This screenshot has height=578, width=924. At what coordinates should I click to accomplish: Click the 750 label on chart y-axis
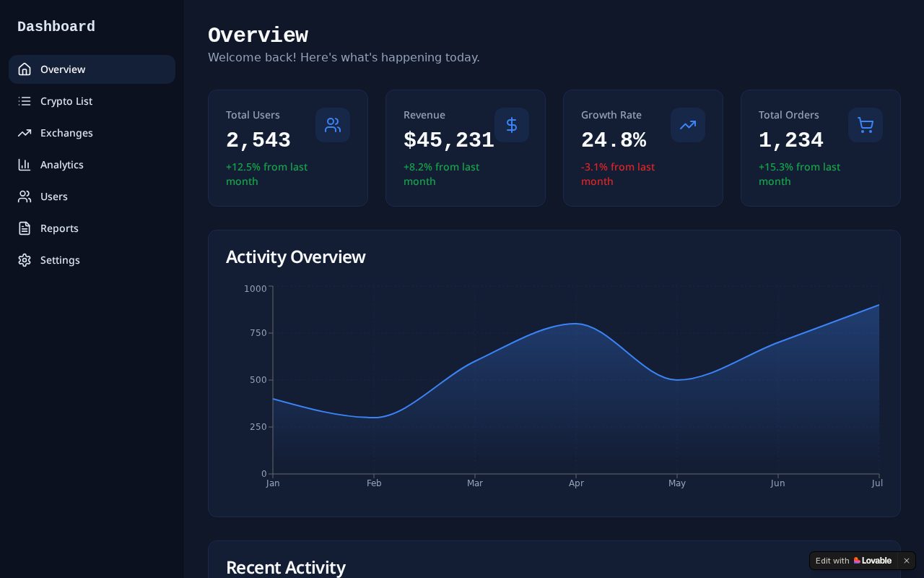click(258, 333)
